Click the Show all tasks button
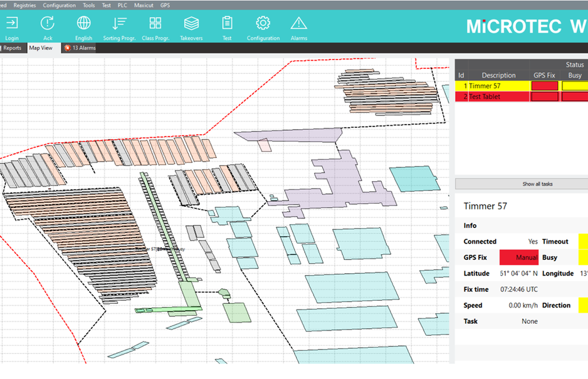The image size is (588, 379). click(521, 184)
